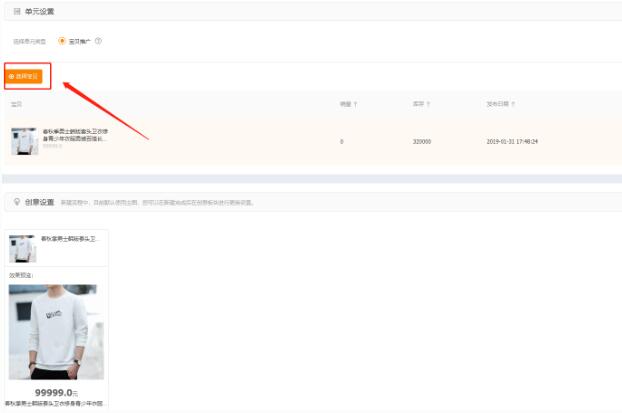The height and width of the screenshot is (413, 622).
Task: Click the 创意设置 section title
Action: pyautogui.click(x=40, y=202)
